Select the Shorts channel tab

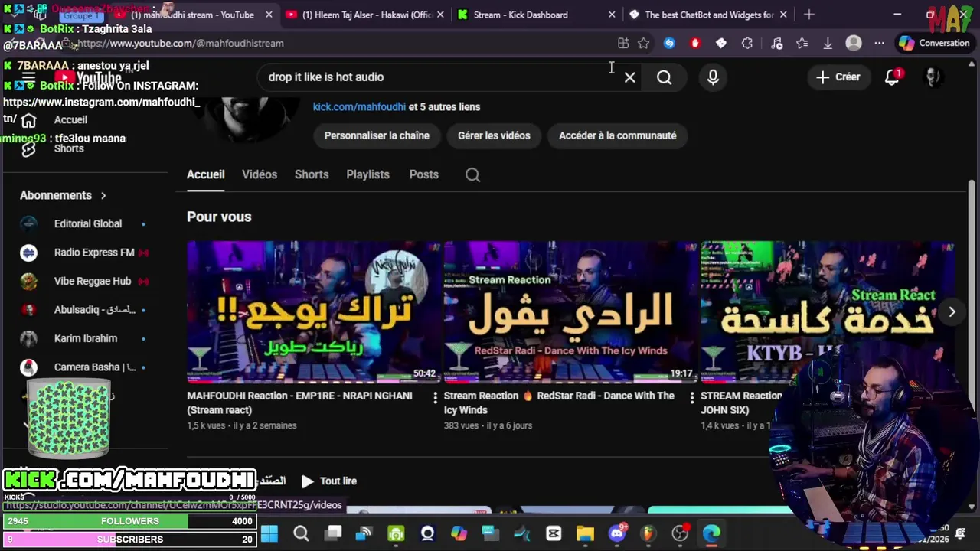click(312, 174)
